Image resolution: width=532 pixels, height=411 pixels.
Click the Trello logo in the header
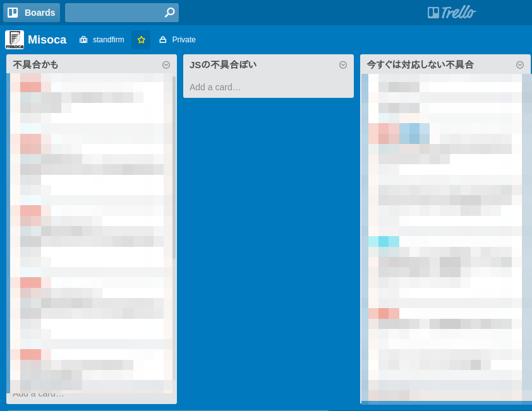pos(452,13)
